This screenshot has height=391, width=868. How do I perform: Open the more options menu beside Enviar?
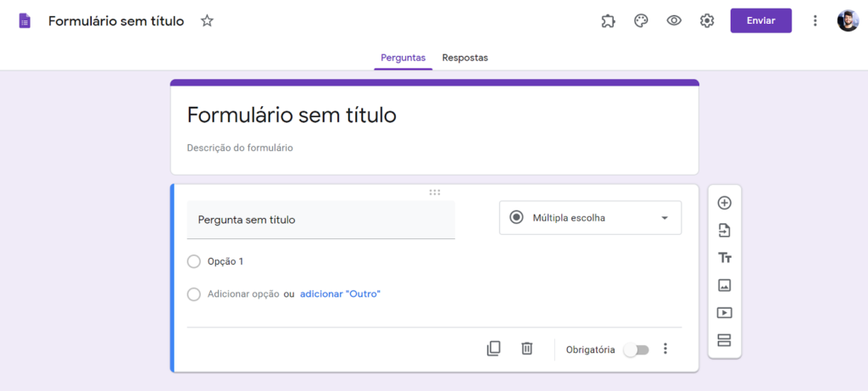point(815,21)
